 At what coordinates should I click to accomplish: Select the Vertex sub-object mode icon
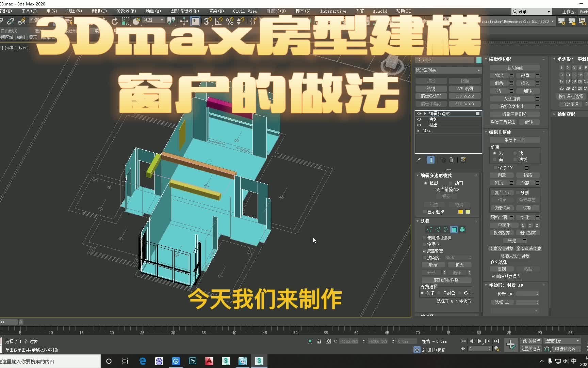tap(429, 229)
